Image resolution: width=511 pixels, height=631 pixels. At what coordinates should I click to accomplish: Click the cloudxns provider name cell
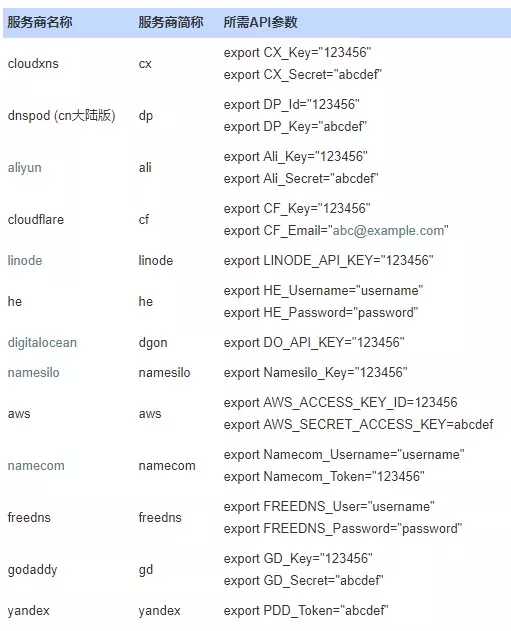point(33,64)
